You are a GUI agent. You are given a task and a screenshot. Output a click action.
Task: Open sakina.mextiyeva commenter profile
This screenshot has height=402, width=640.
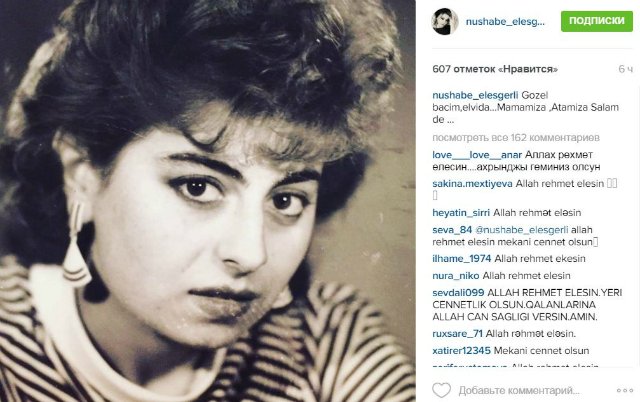pos(472,184)
